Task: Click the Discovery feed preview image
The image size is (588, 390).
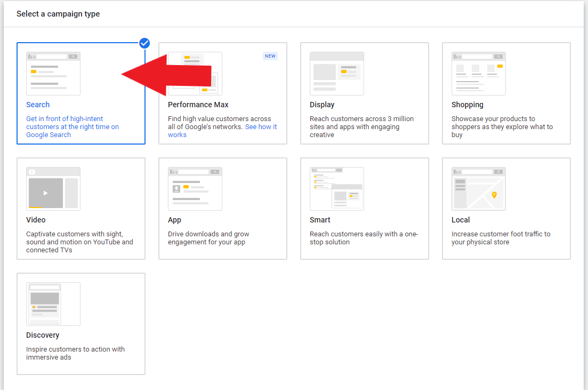Action: 53,304
